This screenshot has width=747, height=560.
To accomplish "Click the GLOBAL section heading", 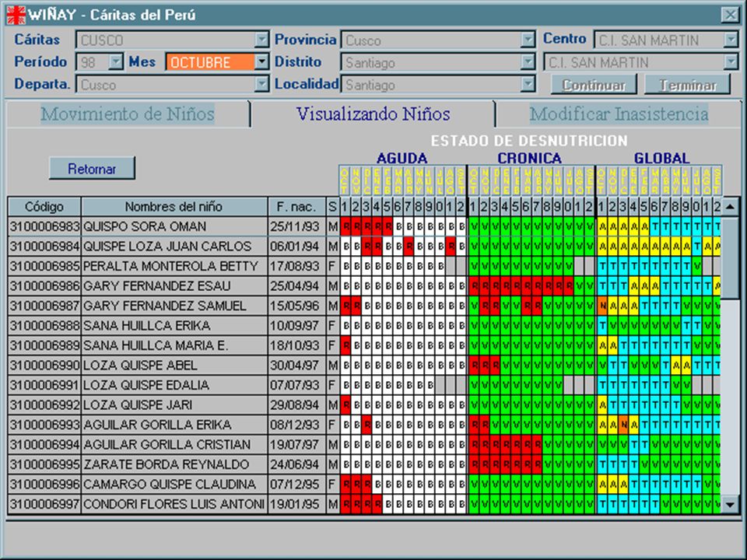I will 661,158.
